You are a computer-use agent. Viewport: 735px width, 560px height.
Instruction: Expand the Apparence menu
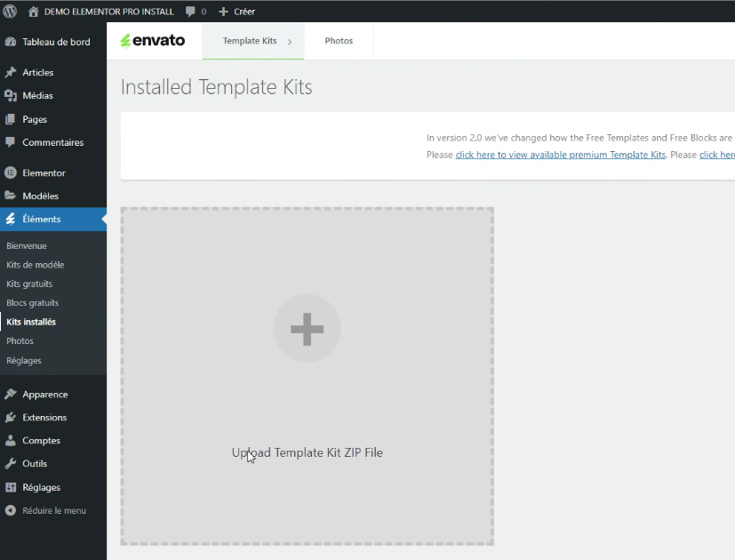(x=44, y=394)
